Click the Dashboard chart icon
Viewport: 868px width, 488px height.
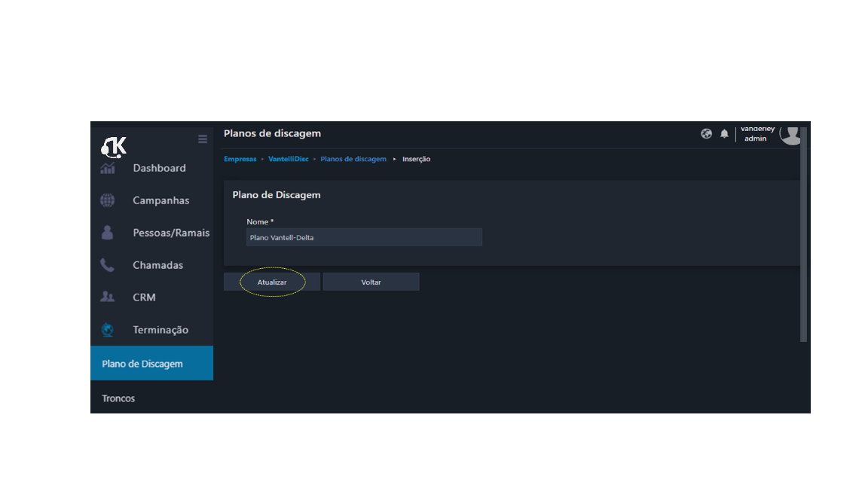(108, 168)
